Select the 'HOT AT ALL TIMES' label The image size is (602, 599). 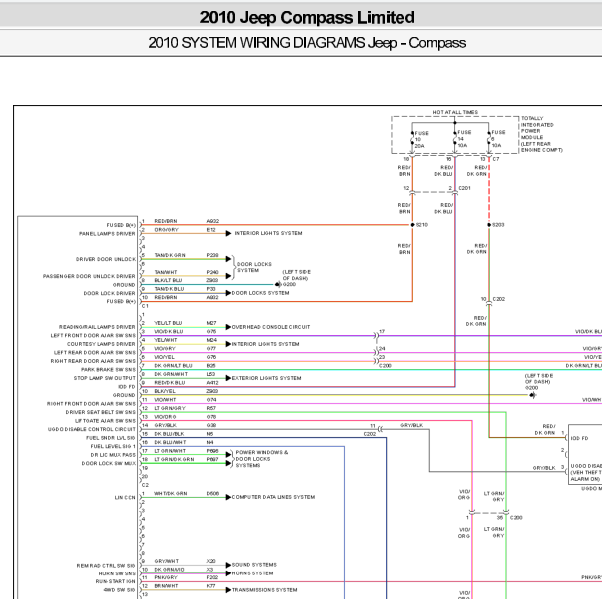click(455, 112)
